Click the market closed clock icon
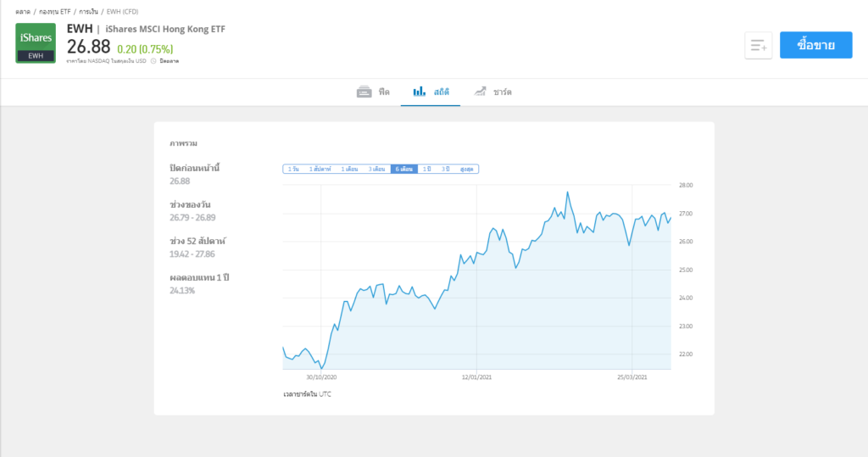 (x=153, y=61)
